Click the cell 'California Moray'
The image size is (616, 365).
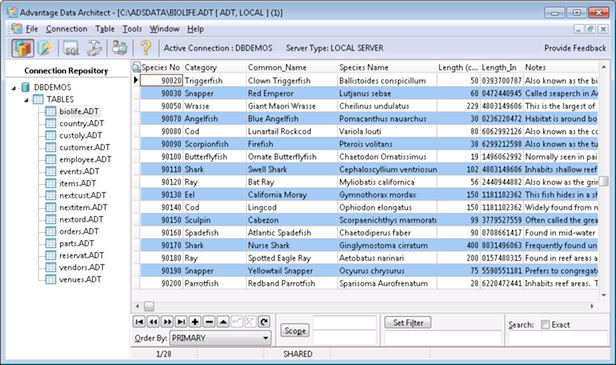tap(292, 195)
